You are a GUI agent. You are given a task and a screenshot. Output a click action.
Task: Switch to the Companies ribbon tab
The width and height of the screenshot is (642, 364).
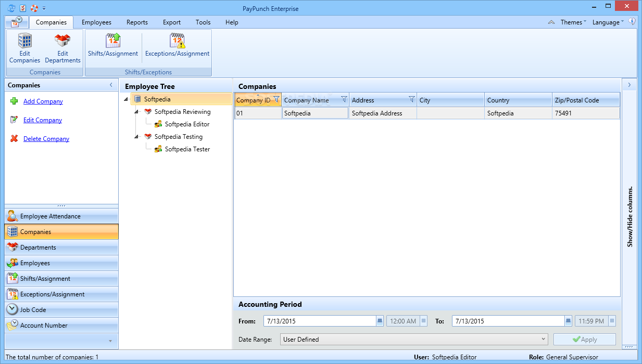point(51,22)
